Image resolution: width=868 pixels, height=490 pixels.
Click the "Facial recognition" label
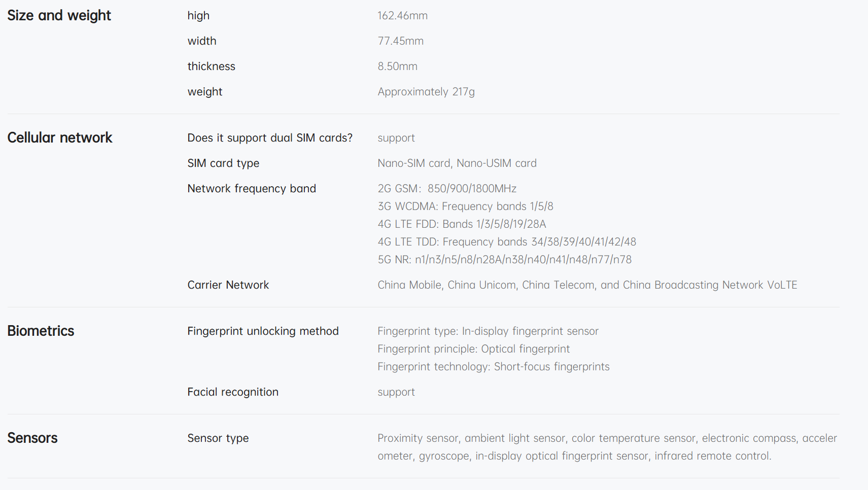click(x=232, y=392)
